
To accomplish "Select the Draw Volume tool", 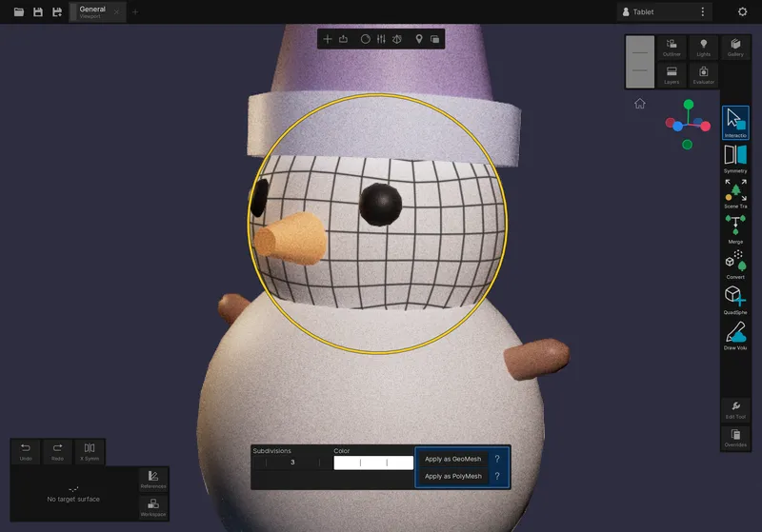I will pyautogui.click(x=735, y=335).
